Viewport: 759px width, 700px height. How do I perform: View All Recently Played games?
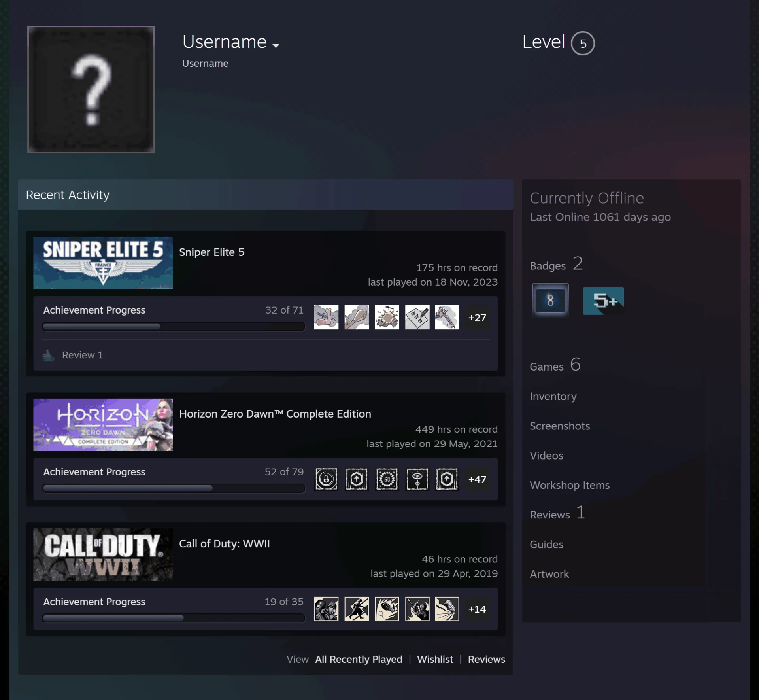point(359,659)
